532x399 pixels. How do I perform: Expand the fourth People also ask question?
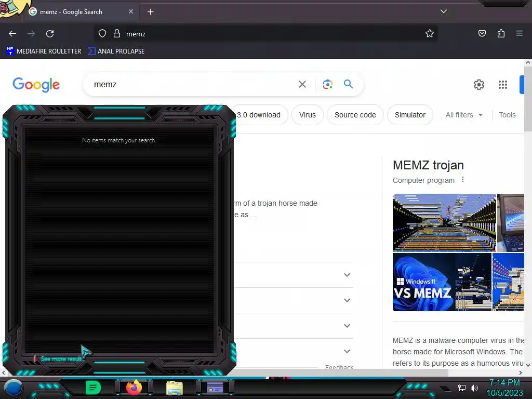(347, 351)
